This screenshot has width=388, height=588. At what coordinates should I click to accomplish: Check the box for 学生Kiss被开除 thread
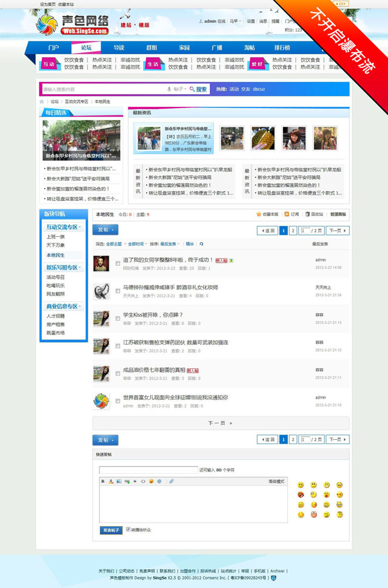pyautogui.click(x=118, y=319)
